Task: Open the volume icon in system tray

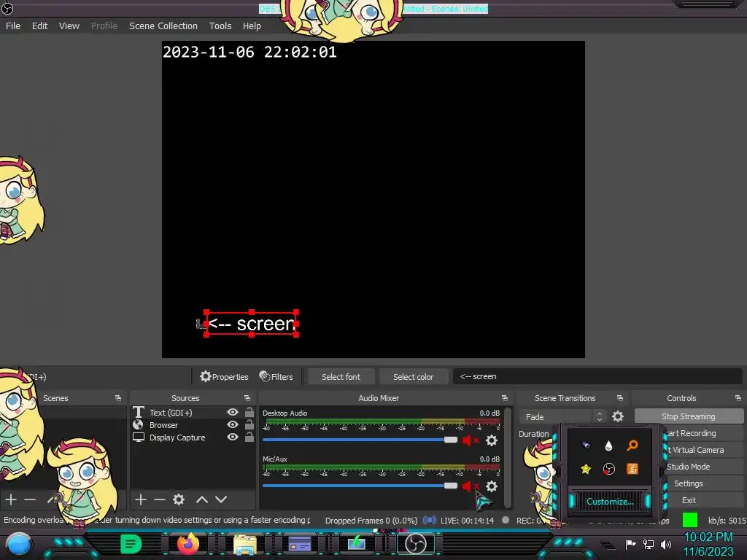Action: click(x=665, y=544)
